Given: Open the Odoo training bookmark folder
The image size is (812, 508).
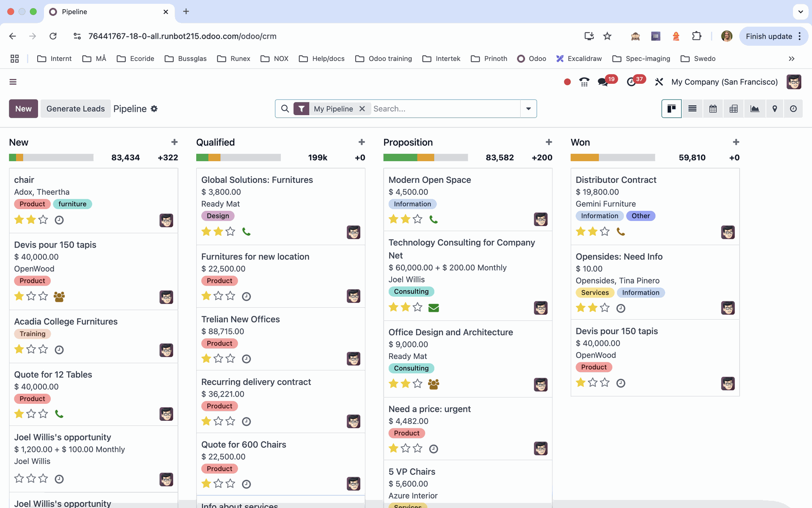Looking at the screenshot, I should tap(384, 58).
